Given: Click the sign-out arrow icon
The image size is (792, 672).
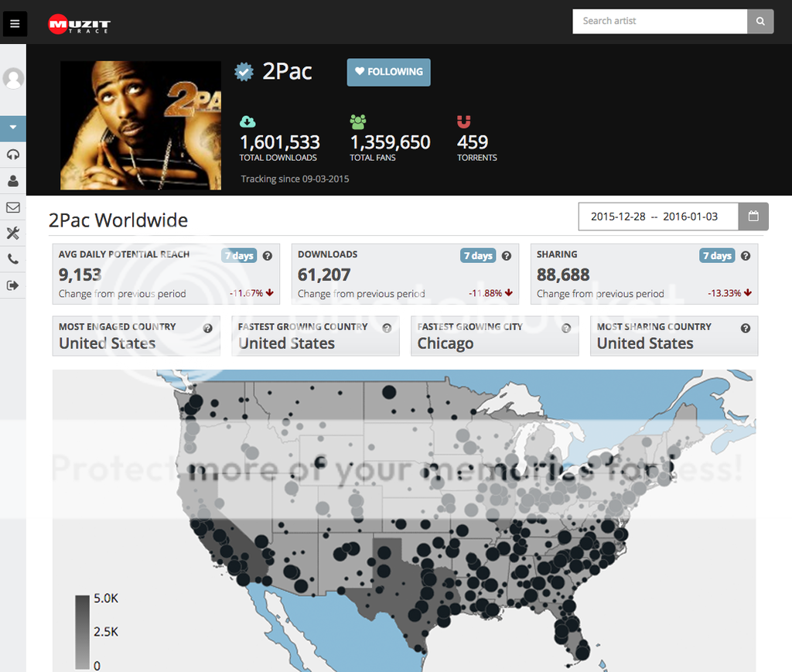Looking at the screenshot, I should click(x=13, y=286).
